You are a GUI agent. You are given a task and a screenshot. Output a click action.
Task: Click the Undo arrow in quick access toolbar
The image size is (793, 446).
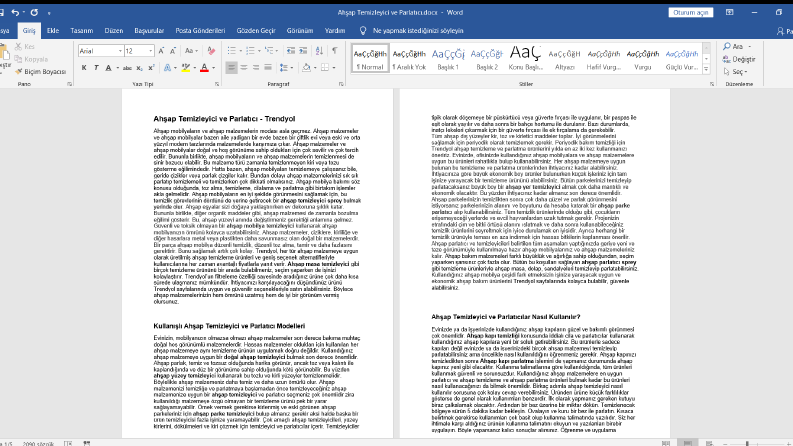(x=15, y=12)
